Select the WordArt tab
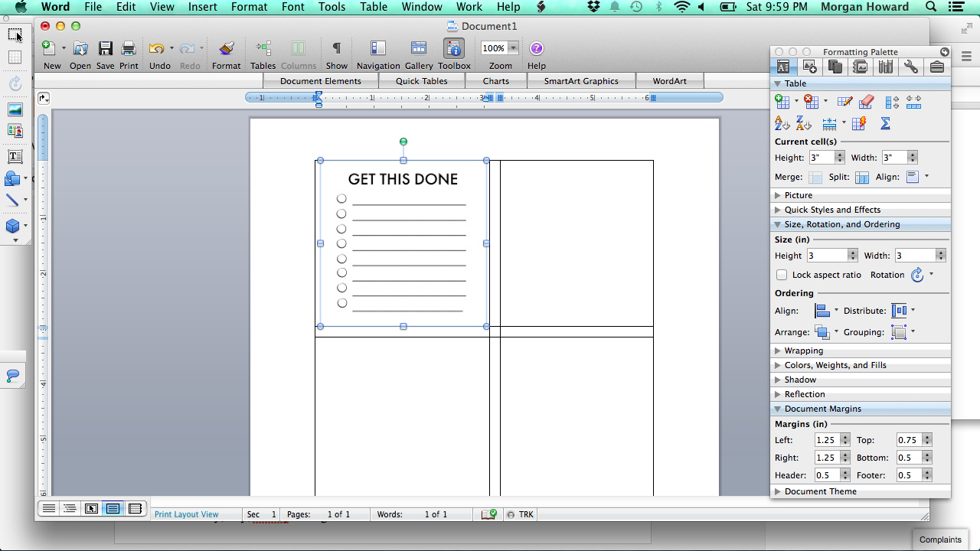Viewport: 980px width, 551px height. pos(670,81)
